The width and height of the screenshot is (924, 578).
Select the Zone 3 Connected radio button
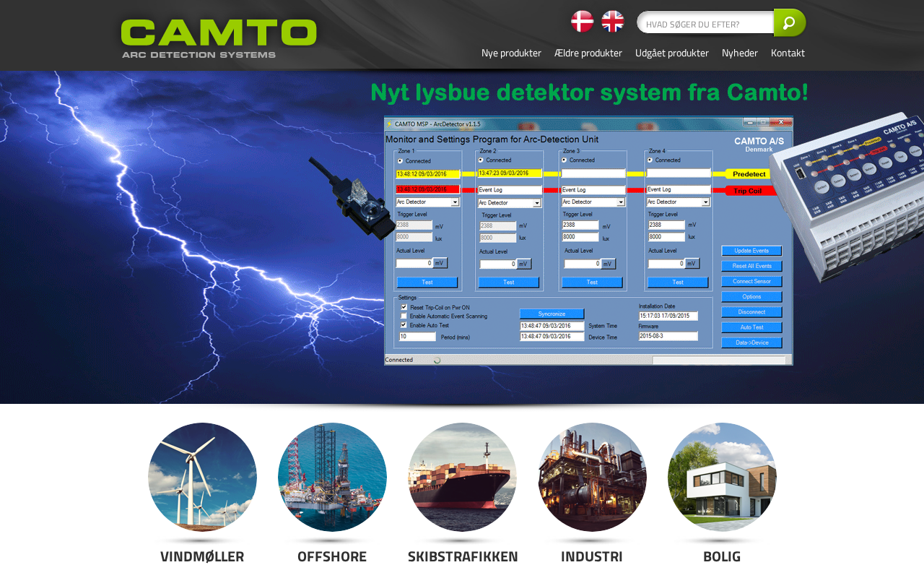click(565, 160)
